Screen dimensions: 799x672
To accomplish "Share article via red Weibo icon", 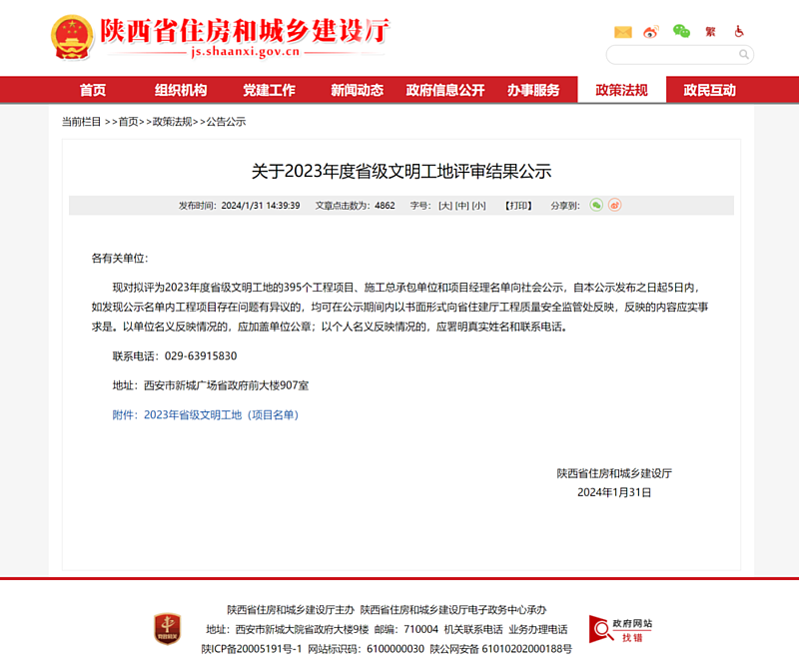I will (x=615, y=206).
